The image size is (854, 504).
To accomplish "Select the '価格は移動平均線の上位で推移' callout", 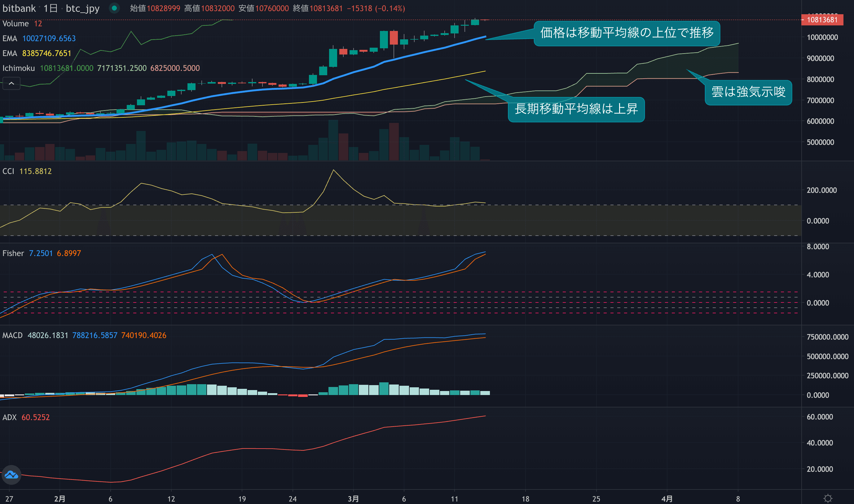I will point(627,33).
